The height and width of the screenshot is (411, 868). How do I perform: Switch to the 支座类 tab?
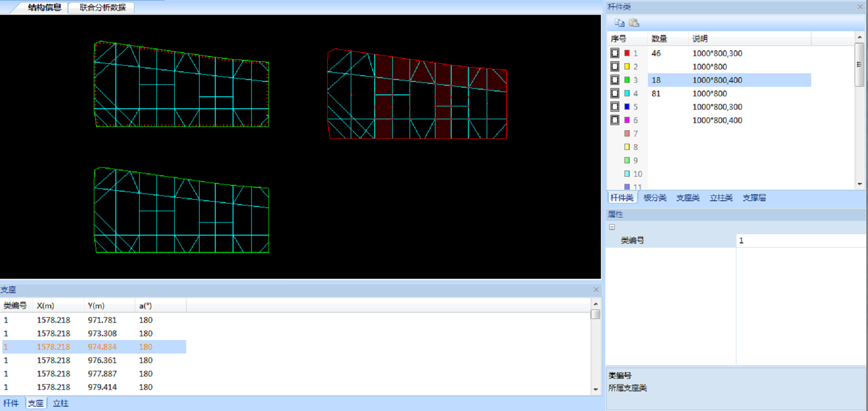click(688, 198)
